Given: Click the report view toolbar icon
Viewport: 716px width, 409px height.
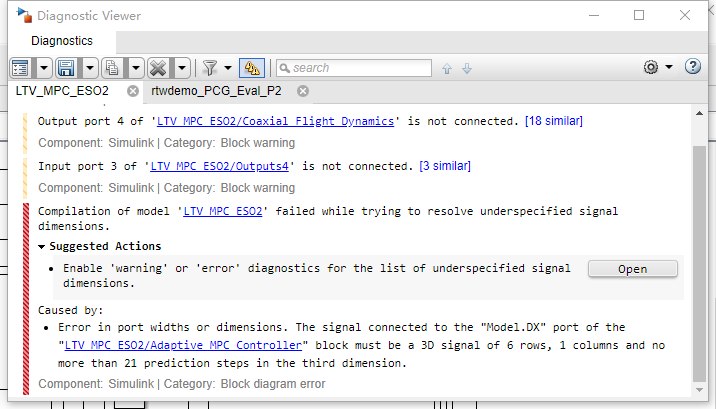Looking at the screenshot, I should pos(21,68).
